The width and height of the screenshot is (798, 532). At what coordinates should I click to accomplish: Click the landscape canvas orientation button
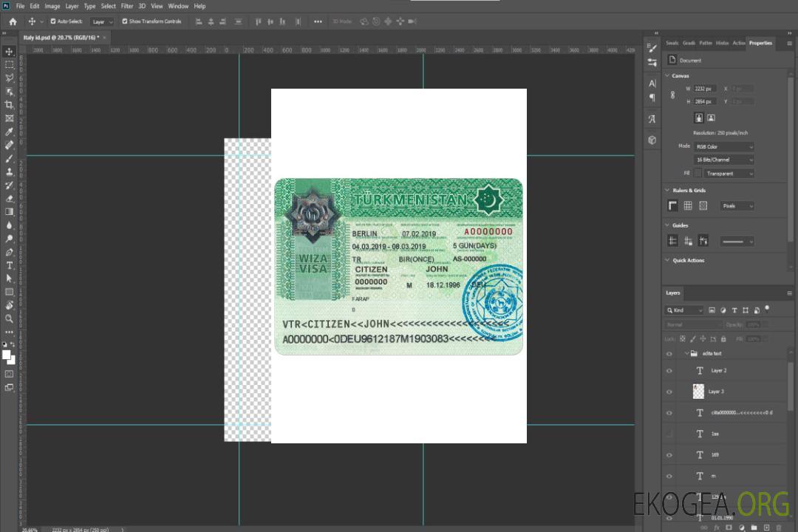click(711, 118)
